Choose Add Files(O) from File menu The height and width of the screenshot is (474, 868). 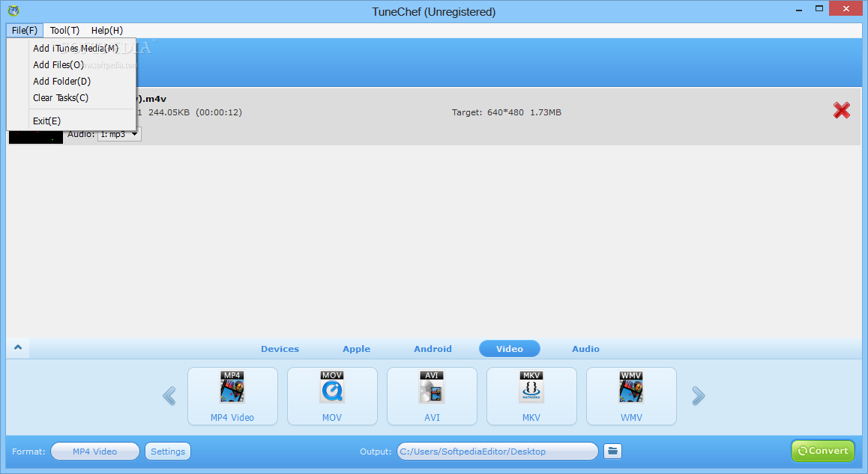coord(58,64)
